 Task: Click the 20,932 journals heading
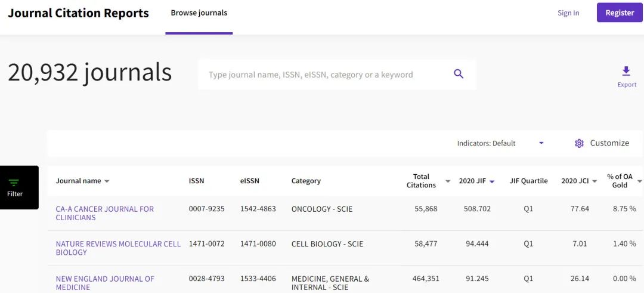89,73
